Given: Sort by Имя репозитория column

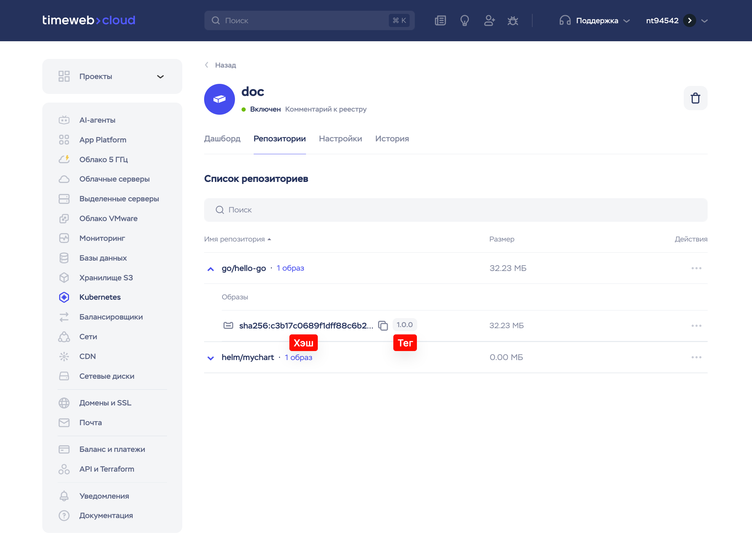Looking at the screenshot, I should (238, 239).
